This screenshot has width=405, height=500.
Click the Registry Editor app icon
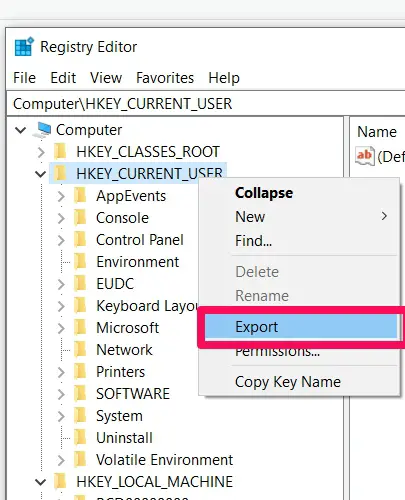tap(24, 46)
